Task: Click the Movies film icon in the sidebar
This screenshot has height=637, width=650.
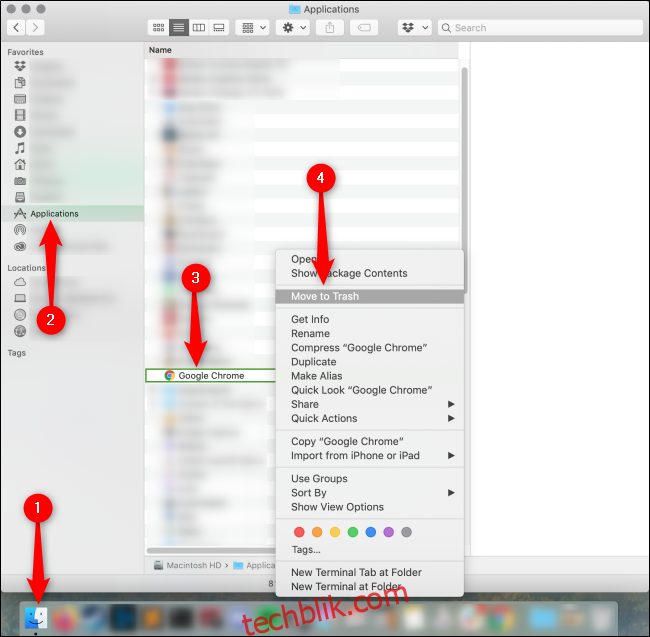Action: click(x=20, y=115)
